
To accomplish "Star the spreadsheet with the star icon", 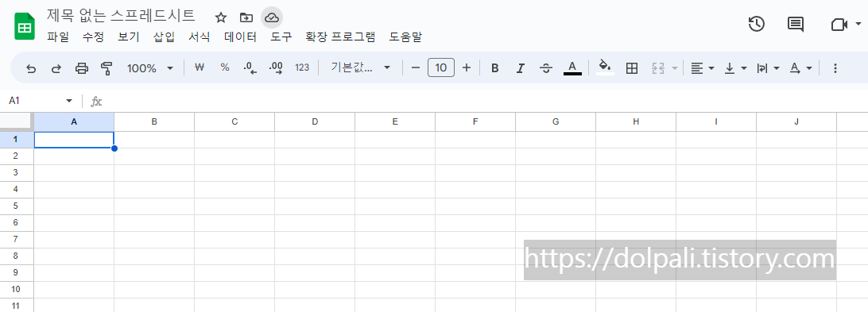I will point(221,17).
